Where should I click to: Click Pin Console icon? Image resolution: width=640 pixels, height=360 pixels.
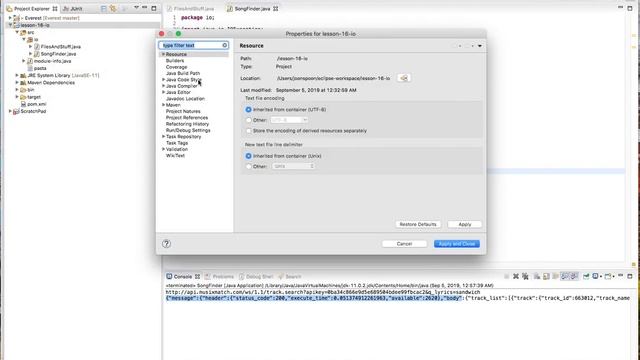tap(586, 276)
